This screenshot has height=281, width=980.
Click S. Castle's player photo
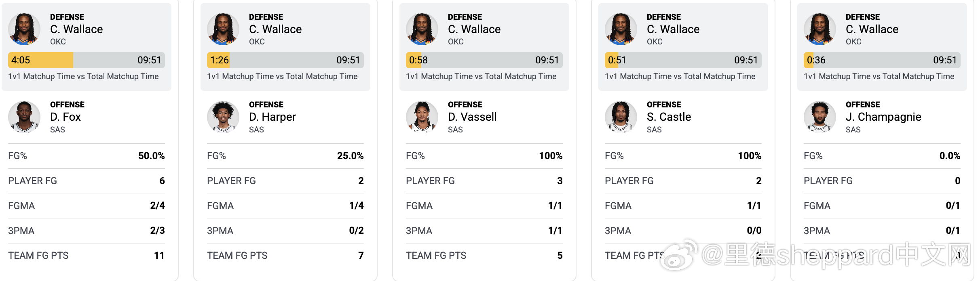point(621,117)
